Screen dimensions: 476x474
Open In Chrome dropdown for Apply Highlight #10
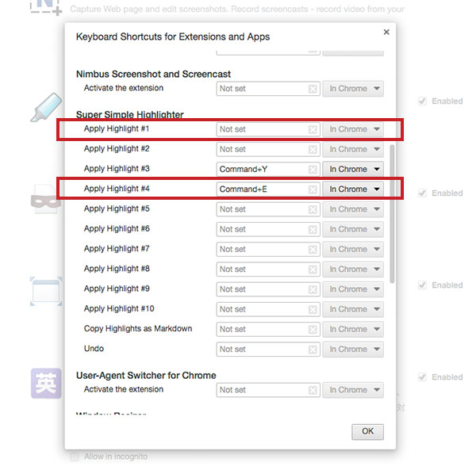pyautogui.click(x=353, y=309)
